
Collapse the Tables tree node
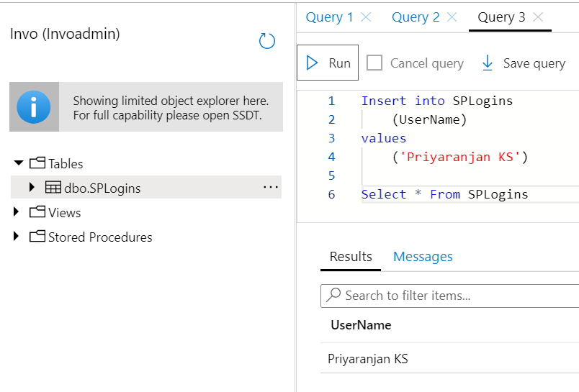point(19,163)
